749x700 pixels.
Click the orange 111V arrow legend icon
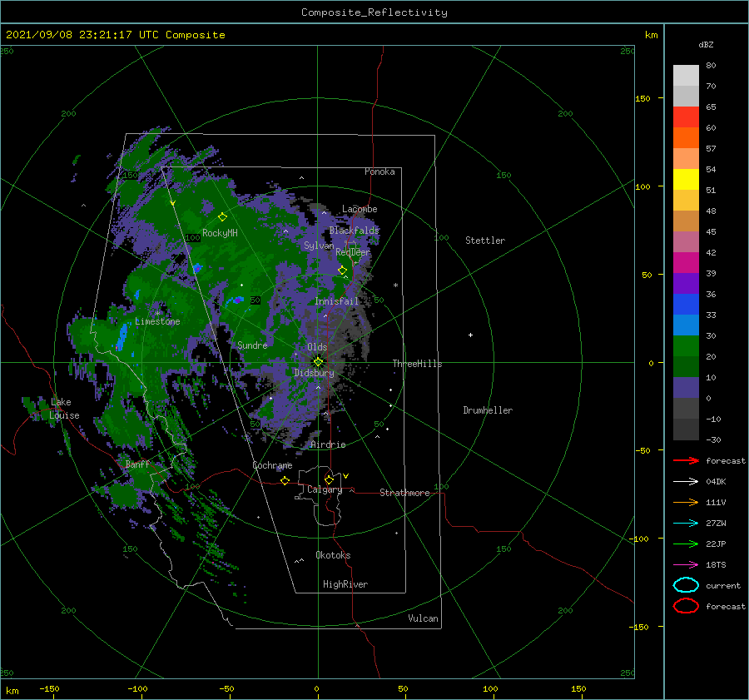pos(686,502)
